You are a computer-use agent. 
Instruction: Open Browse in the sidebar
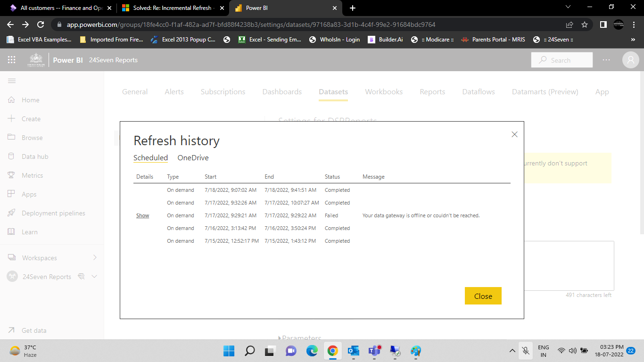click(x=32, y=138)
